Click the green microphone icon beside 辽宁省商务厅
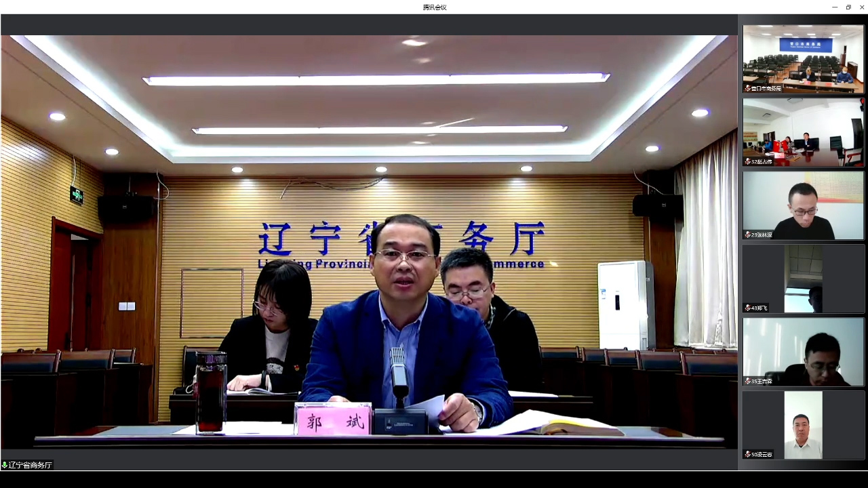This screenshot has width=868, height=488. coord(5,465)
